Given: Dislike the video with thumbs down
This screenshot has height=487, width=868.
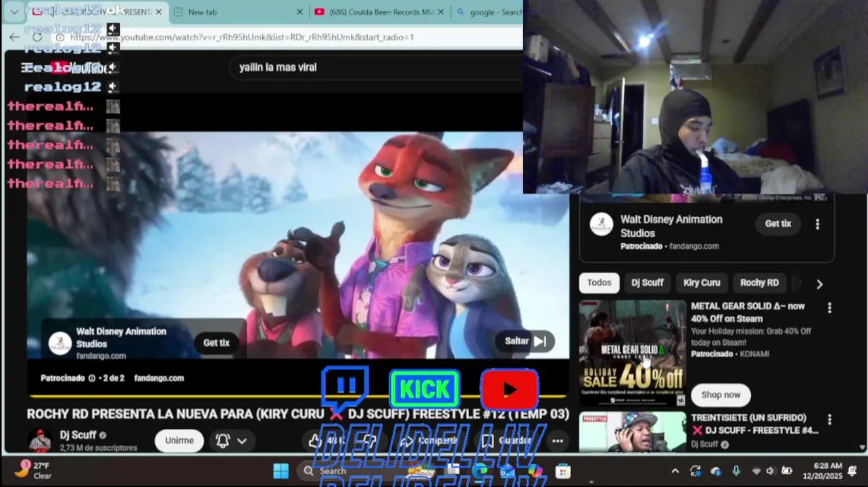Looking at the screenshot, I should click(x=370, y=441).
